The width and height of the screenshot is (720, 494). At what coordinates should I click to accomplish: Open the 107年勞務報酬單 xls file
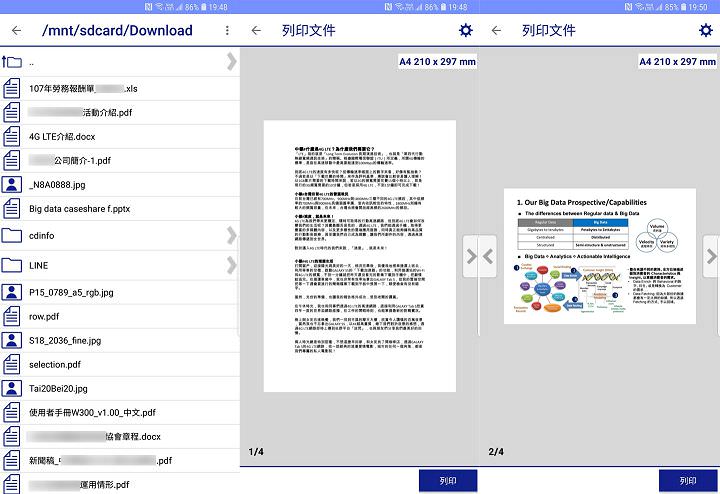click(x=120, y=89)
